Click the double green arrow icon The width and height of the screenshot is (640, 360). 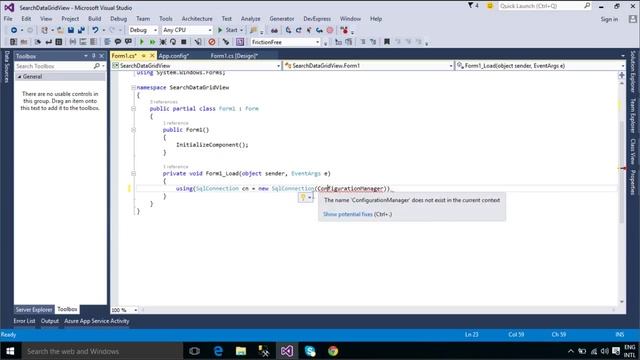(152, 42)
